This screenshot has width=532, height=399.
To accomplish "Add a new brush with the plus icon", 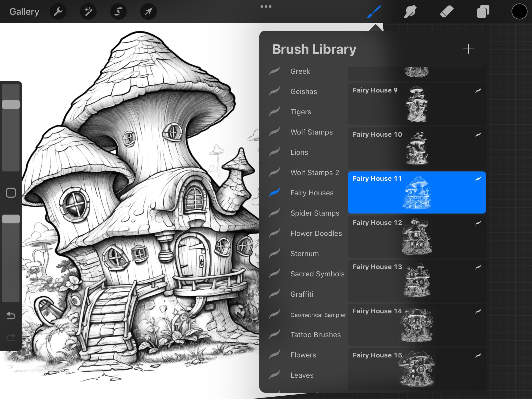I will pyautogui.click(x=468, y=49).
